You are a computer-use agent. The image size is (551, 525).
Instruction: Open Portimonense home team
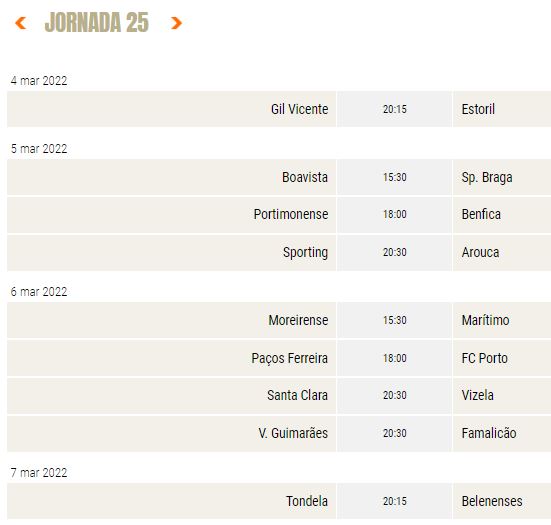tap(291, 214)
